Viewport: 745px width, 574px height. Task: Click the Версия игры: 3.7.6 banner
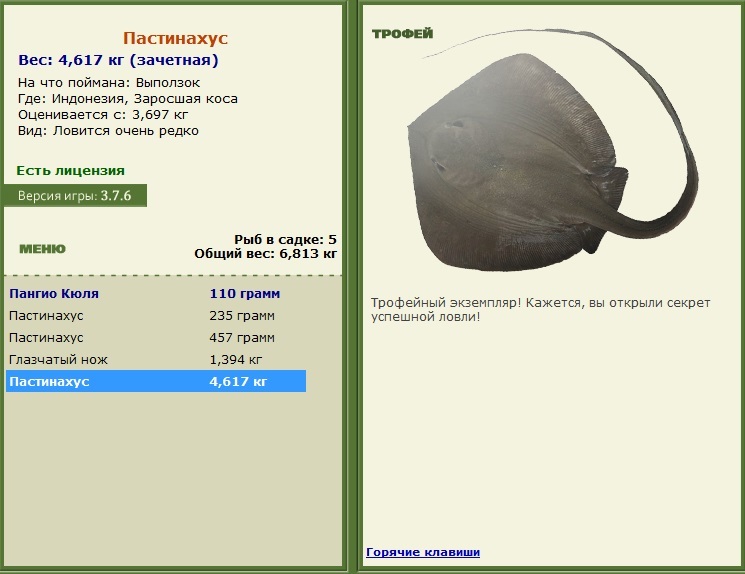point(75,196)
